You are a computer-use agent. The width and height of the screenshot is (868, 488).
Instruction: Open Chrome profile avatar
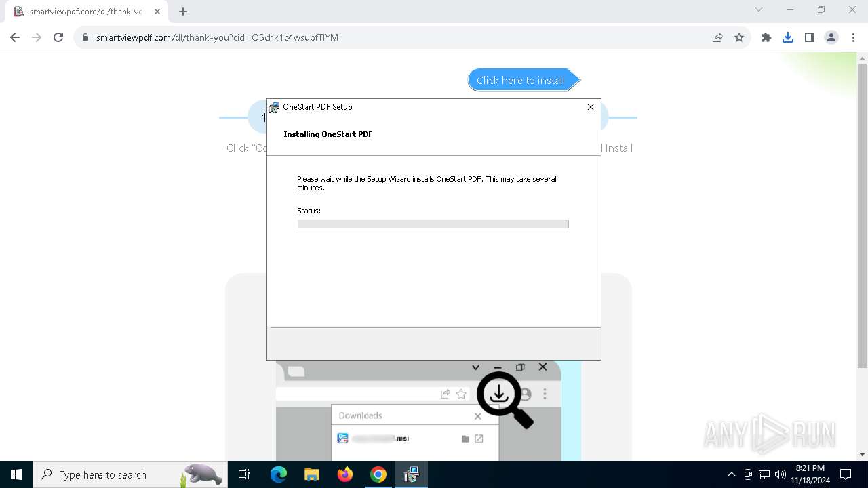pyautogui.click(x=831, y=37)
